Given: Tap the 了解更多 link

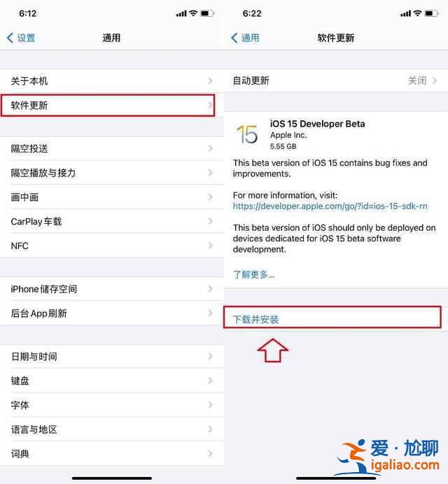Looking at the screenshot, I should pyautogui.click(x=253, y=274).
